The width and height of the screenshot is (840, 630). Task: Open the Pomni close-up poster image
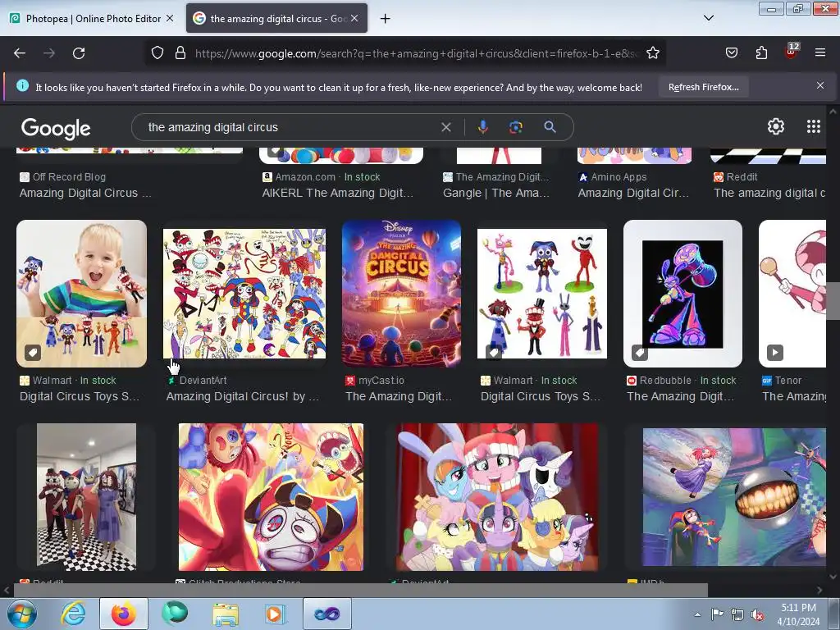tap(271, 496)
